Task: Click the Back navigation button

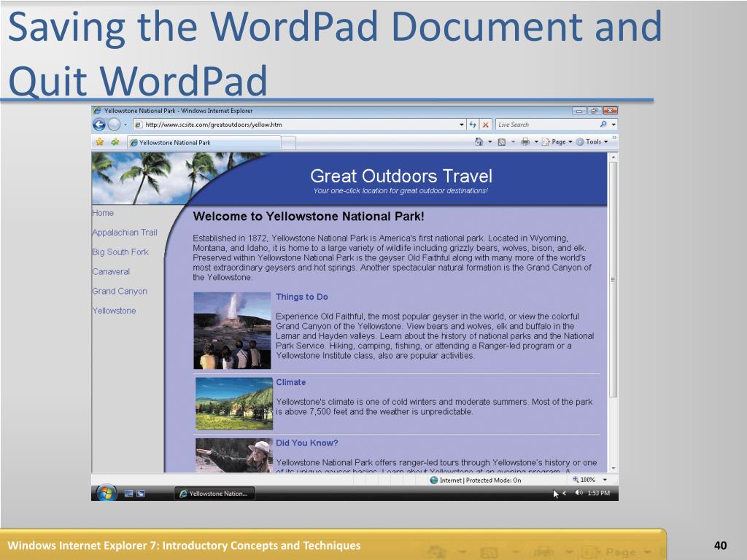Action: tap(99, 125)
